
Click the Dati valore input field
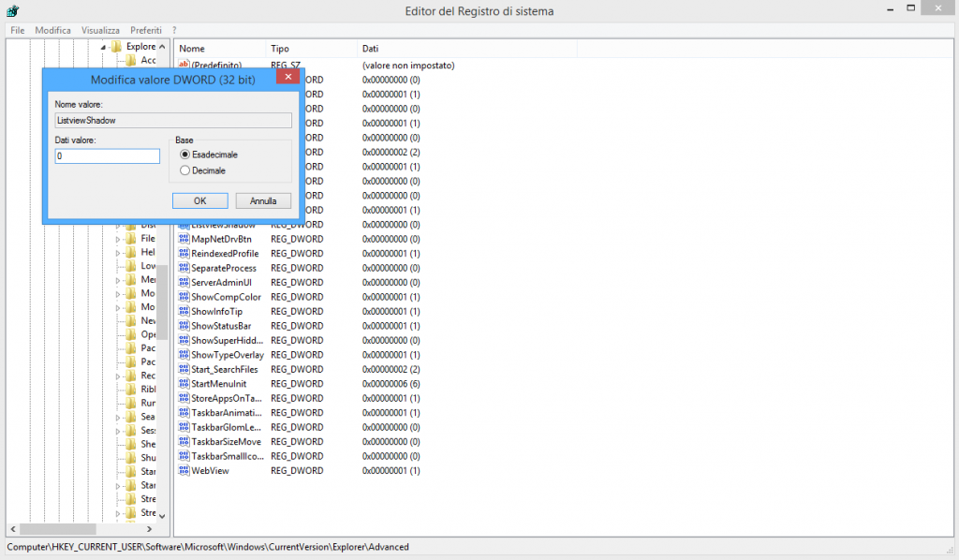click(107, 156)
